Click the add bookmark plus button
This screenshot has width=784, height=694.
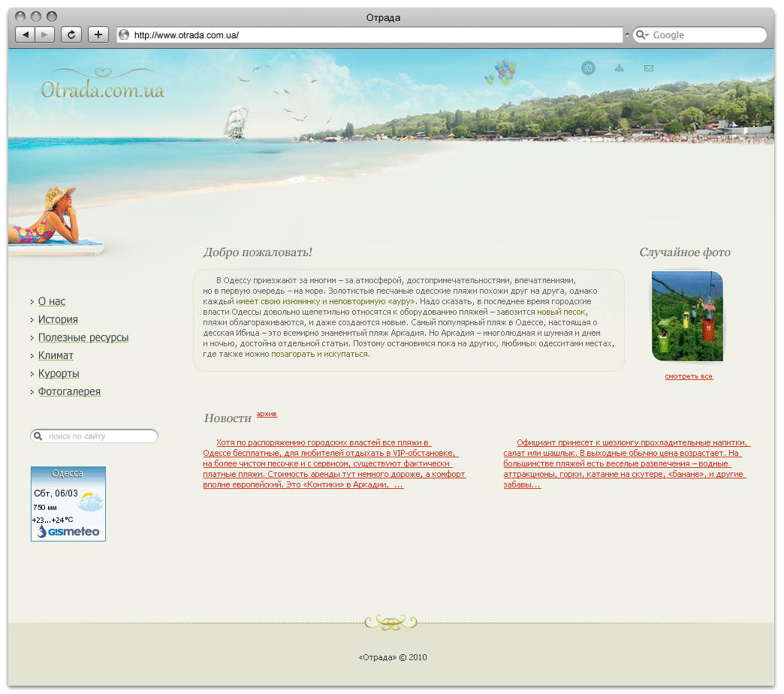(x=98, y=35)
